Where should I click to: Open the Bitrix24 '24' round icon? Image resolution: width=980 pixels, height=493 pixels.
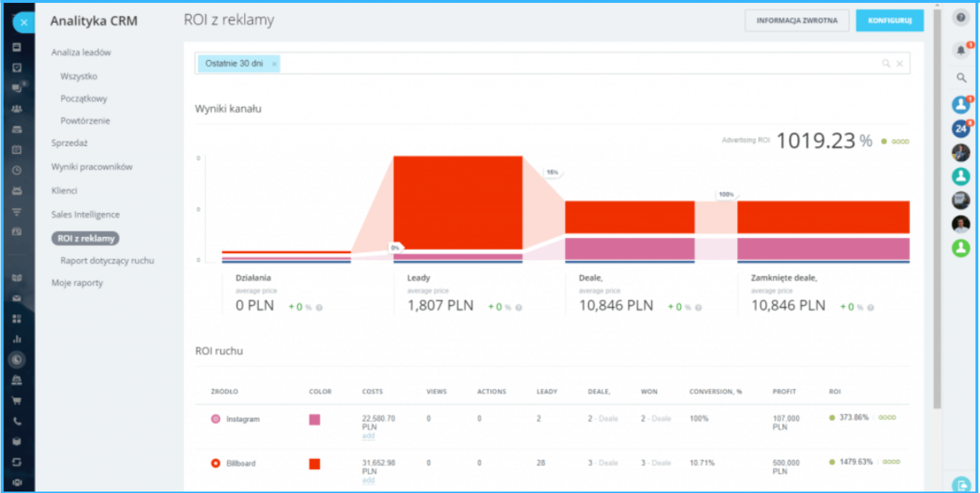(x=960, y=128)
